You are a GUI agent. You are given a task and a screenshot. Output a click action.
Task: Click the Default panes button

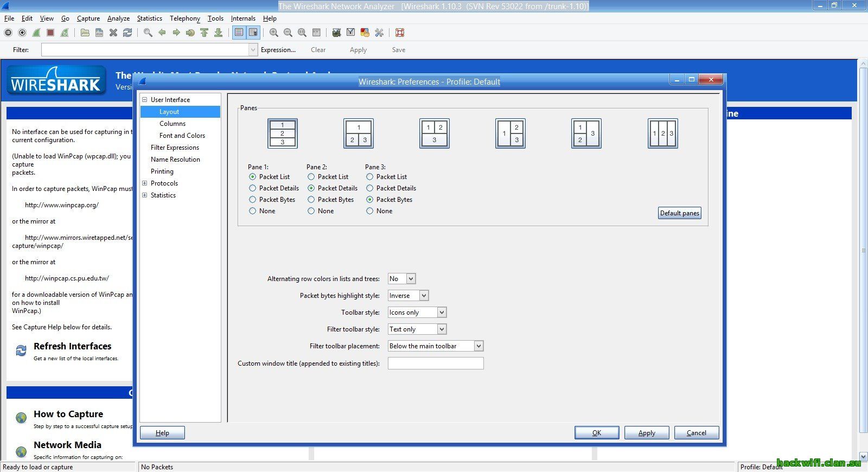680,213
